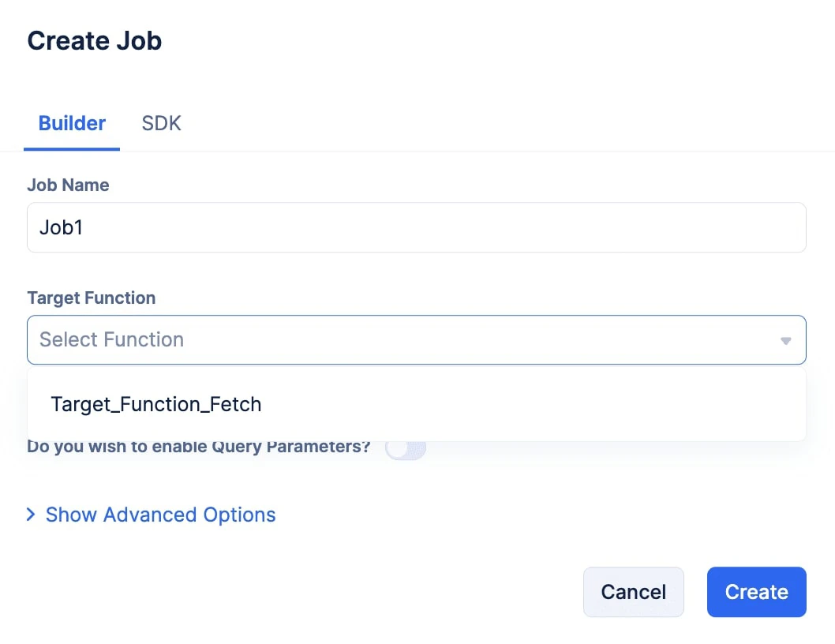835x644 pixels.
Task: Click the Select Function placeholder text
Action: (112, 339)
